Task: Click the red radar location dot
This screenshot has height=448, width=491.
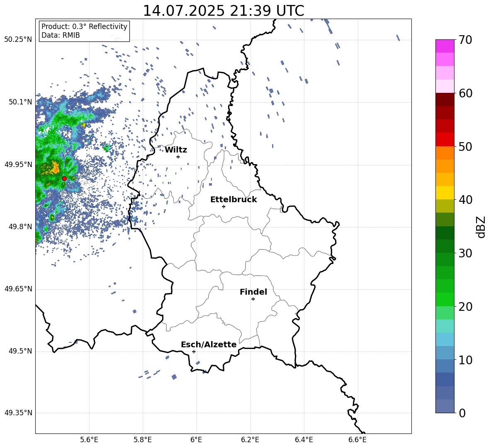Action: point(64,178)
